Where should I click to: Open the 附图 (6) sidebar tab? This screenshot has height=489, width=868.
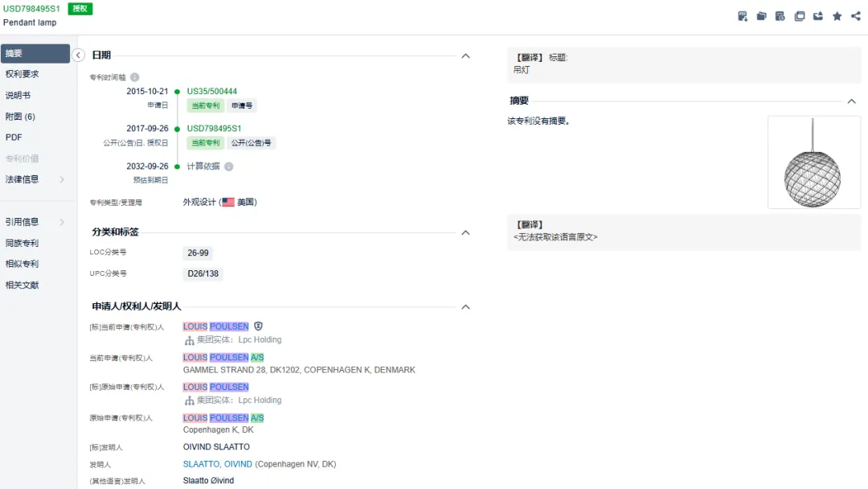pyautogui.click(x=20, y=117)
